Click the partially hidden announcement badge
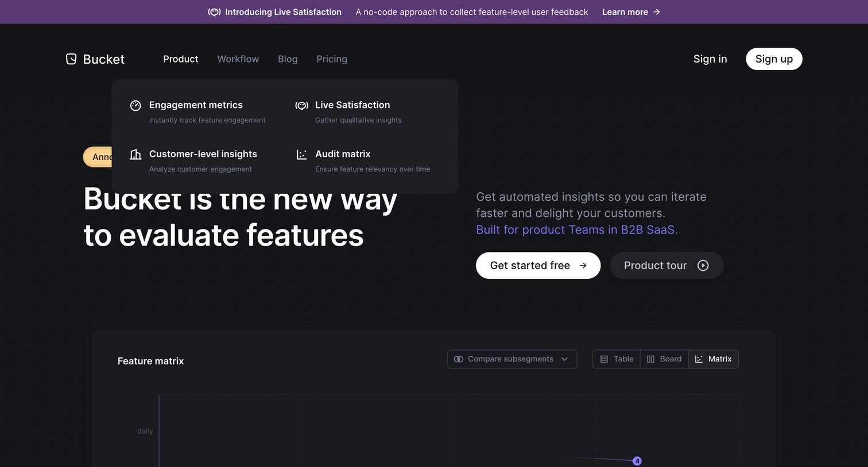The image size is (868, 467). coord(98,157)
